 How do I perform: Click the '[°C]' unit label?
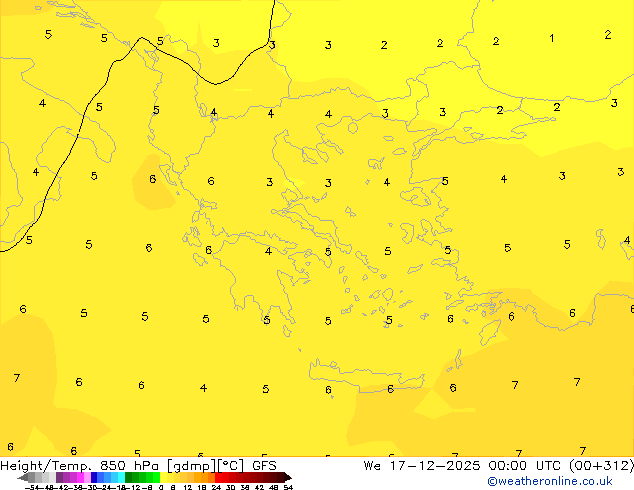(x=231, y=466)
